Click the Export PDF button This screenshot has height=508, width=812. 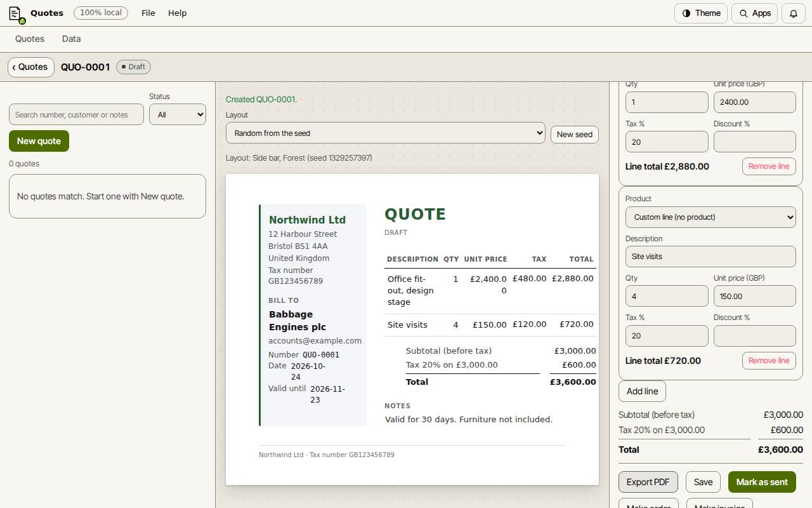648,482
